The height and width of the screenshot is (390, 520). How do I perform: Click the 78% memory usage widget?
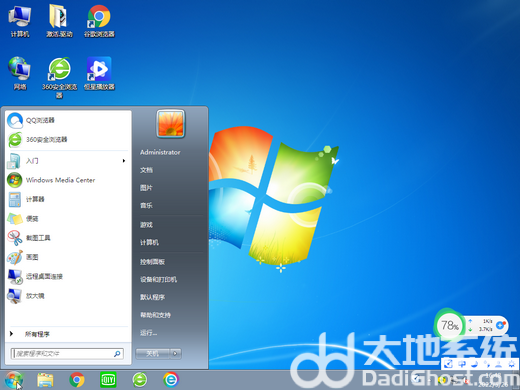point(449,325)
